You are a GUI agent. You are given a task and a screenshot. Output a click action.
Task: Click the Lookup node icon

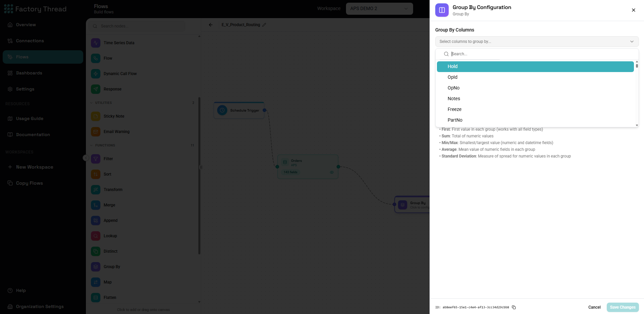tap(96, 236)
